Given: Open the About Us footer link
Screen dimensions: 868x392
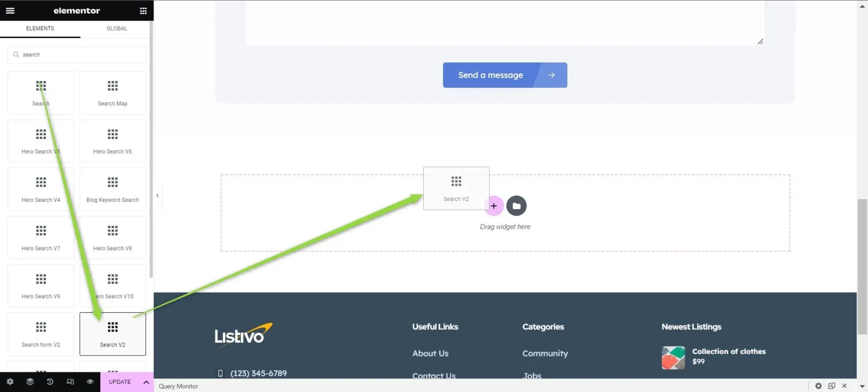Looking at the screenshot, I should click(430, 353).
